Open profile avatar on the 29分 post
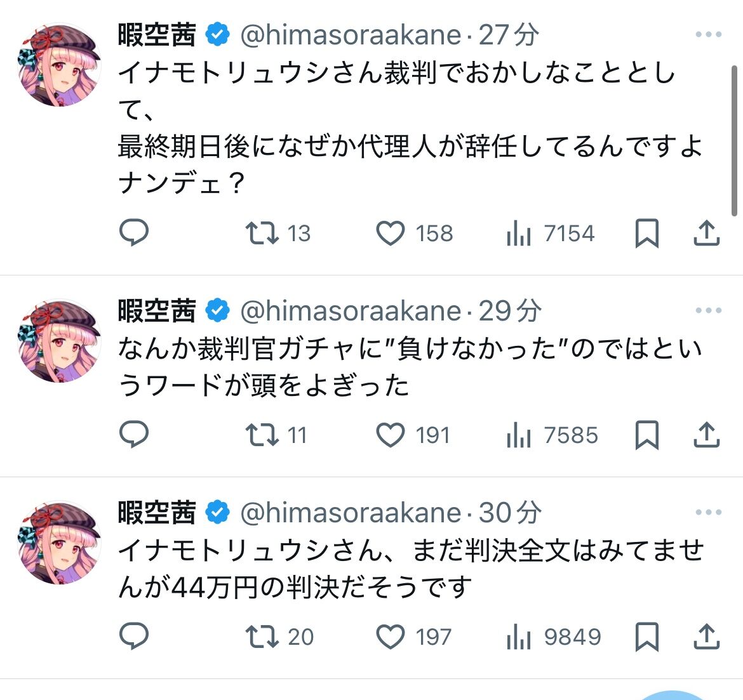The width and height of the screenshot is (743, 700). [x=59, y=341]
